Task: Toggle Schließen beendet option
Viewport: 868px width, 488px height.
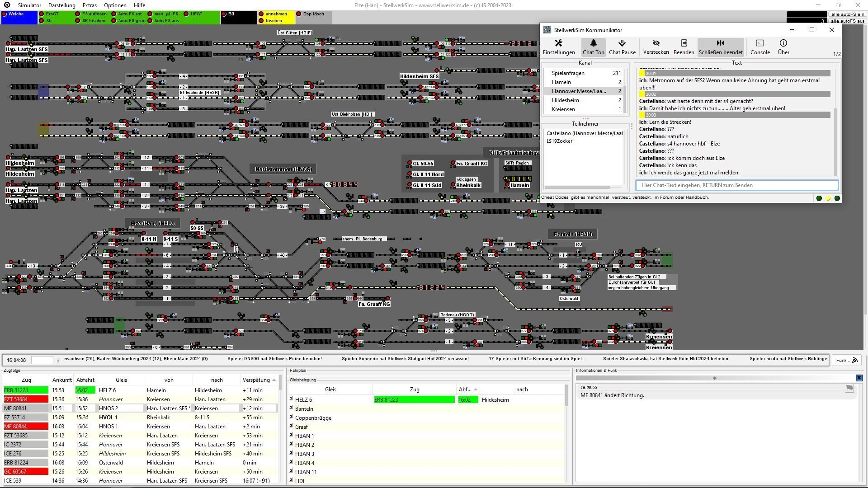Action: [x=721, y=43]
